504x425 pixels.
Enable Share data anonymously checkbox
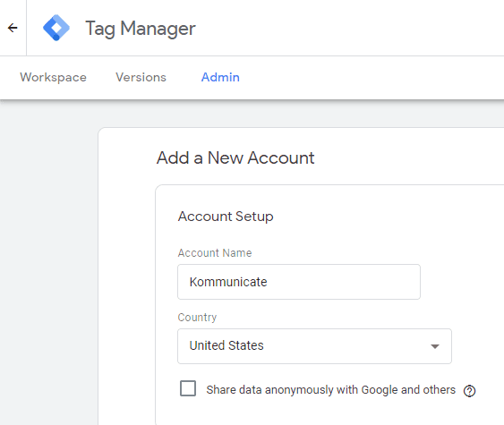coord(188,388)
